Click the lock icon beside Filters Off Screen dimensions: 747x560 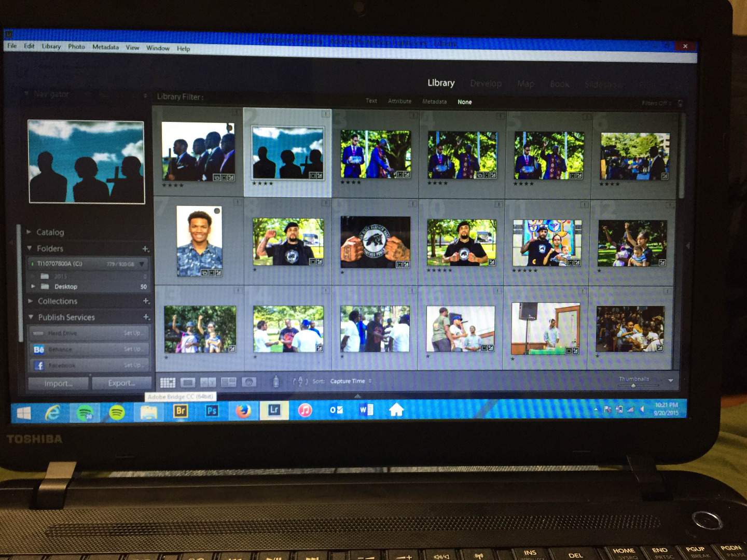(680, 103)
